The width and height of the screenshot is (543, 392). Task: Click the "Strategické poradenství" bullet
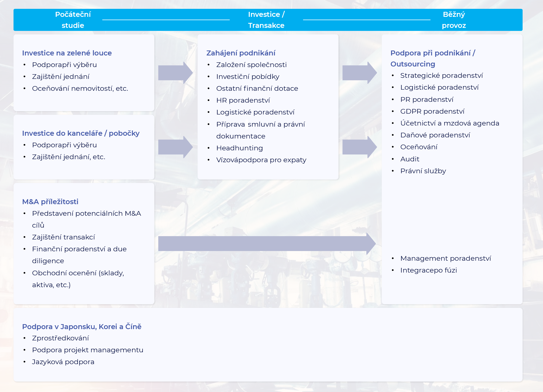click(x=442, y=76)
